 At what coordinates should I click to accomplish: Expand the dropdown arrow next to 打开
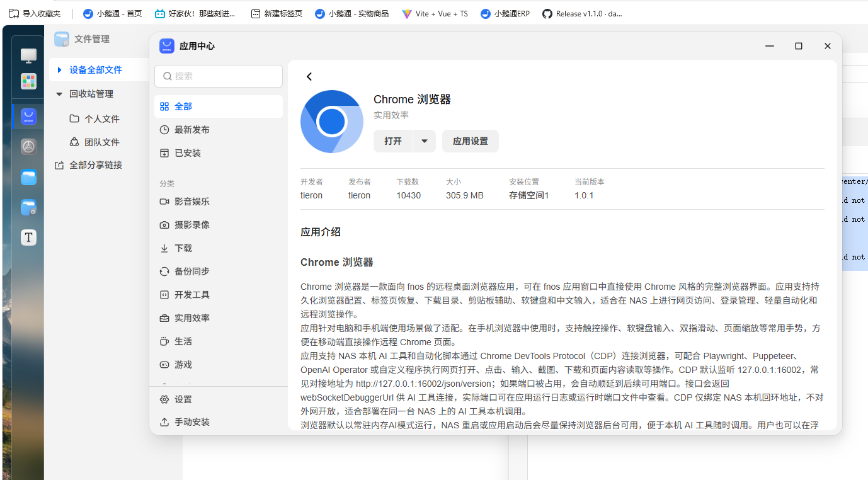(425, 141)
